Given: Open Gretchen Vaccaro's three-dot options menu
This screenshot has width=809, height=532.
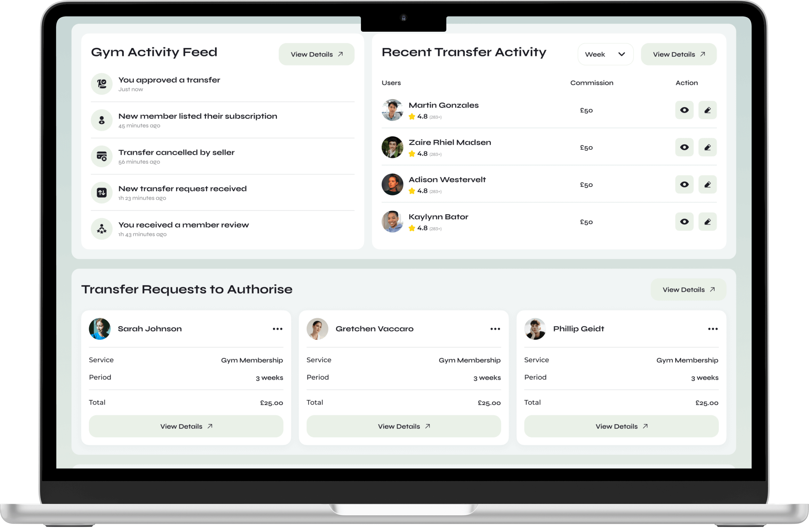Looking at the screenshot, I should (x=495, y=329).
